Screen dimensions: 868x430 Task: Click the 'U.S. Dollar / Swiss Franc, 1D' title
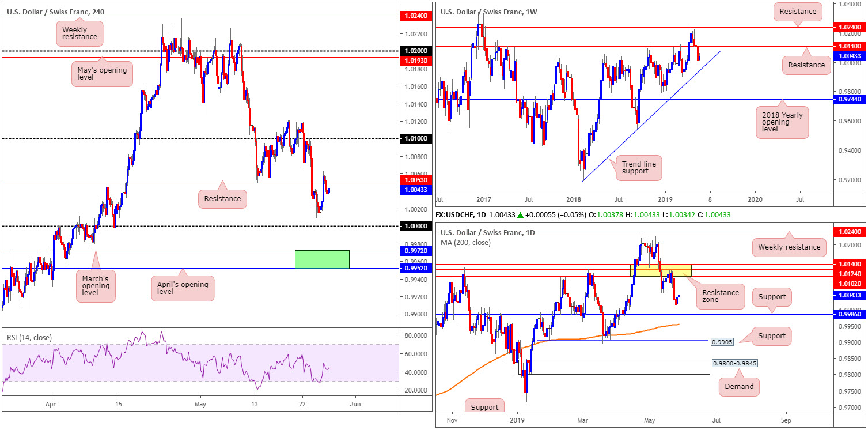point(488,232)
